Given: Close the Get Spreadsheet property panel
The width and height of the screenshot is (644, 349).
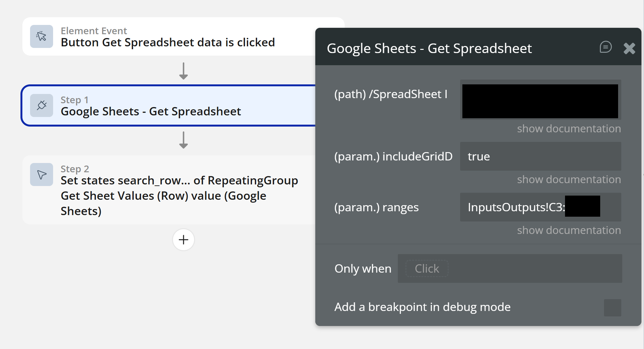Looking at the screenshot, I should (629, 49).
